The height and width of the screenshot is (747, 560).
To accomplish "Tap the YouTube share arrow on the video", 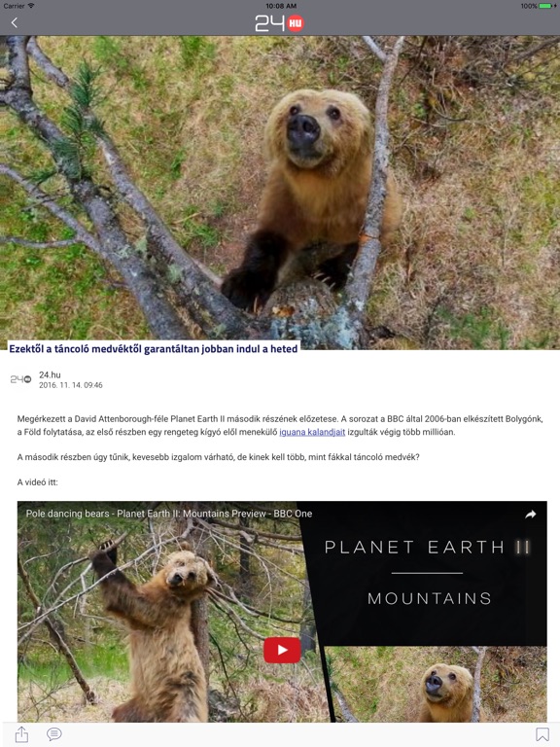I will (531, 514).
